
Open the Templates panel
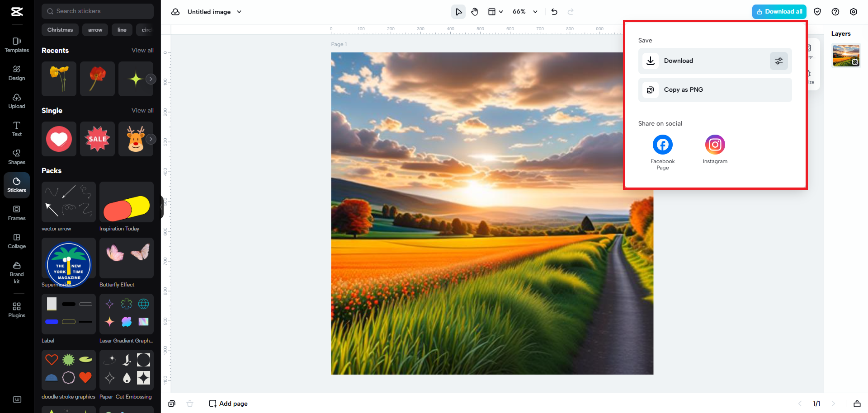tap(16, 44)
